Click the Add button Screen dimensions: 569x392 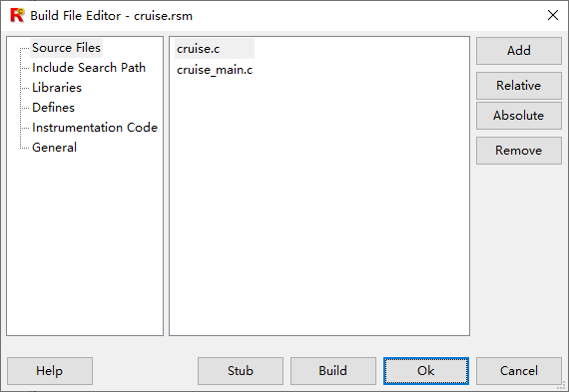(x=518, y=51)
